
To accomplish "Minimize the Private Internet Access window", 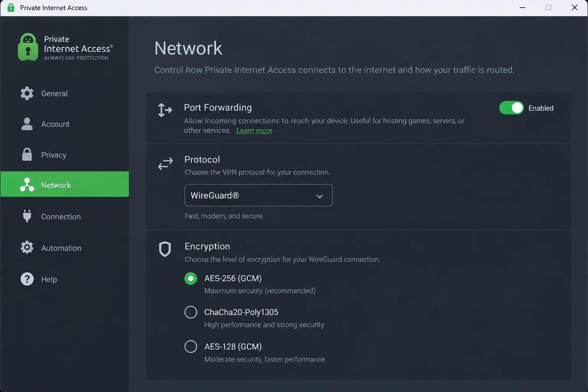I will (x=522, y=8).
